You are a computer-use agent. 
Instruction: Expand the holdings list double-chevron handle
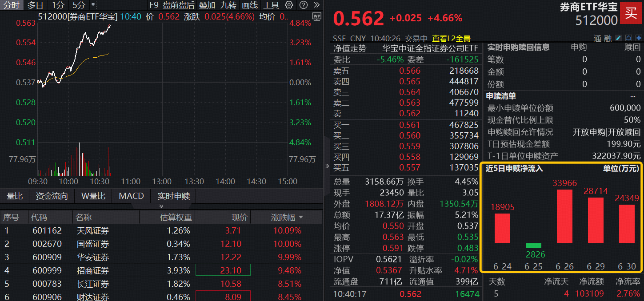(161, 206)
